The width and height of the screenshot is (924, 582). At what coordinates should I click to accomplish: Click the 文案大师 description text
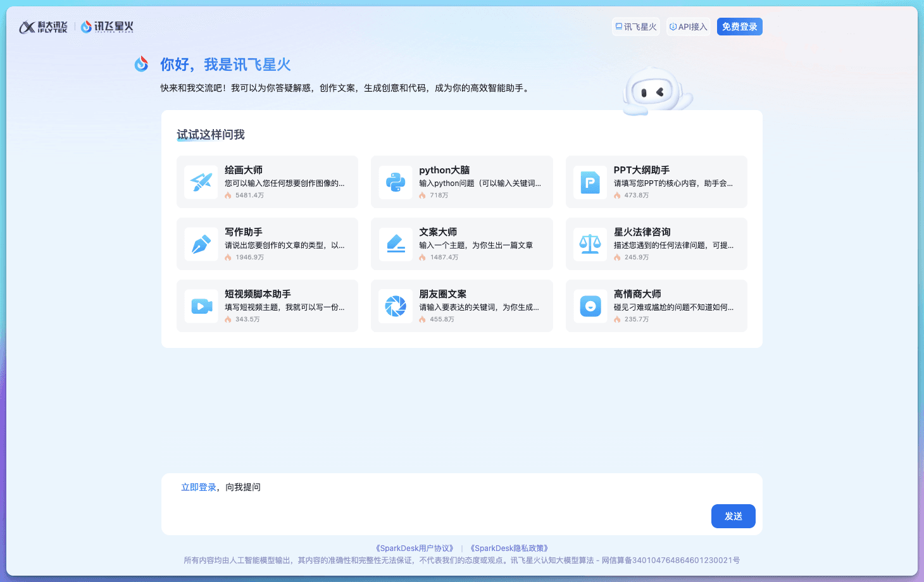coord(476,245)
